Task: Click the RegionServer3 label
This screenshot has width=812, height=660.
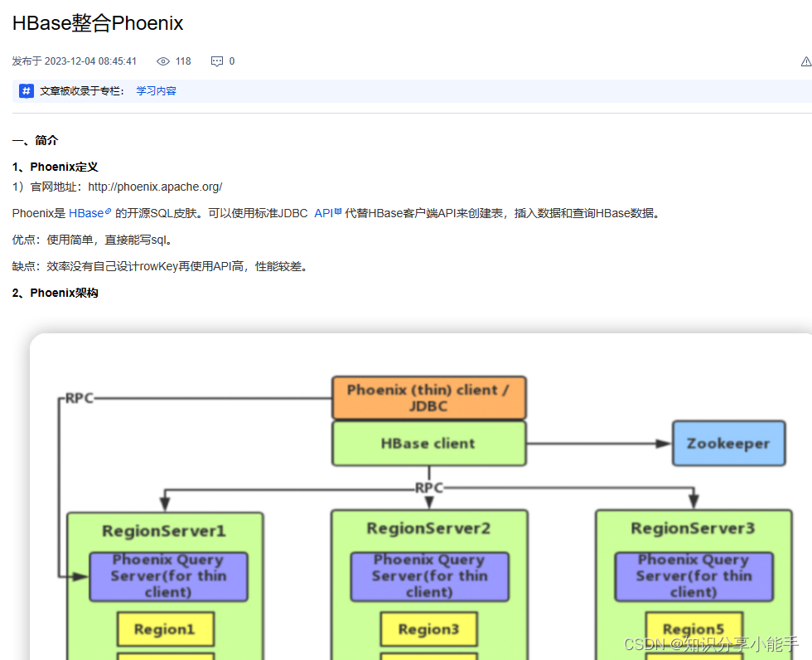Action: point(693,528)
